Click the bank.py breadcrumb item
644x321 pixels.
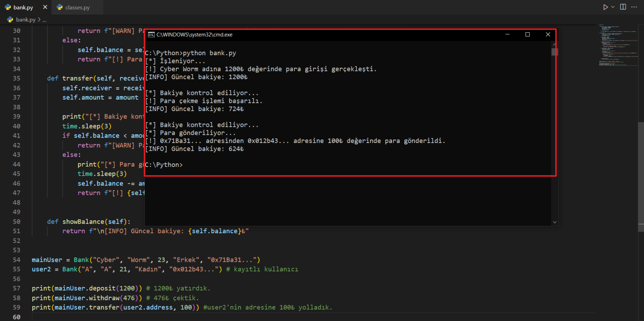25,20
